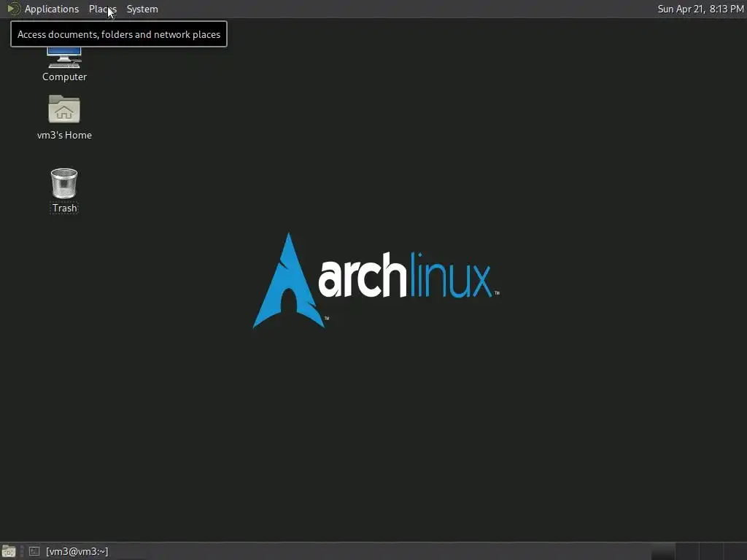Switch to the third workspace in switcher
The width and height of the screenshot is (747, 560).
pyautogui.click(x=711, y=551)
